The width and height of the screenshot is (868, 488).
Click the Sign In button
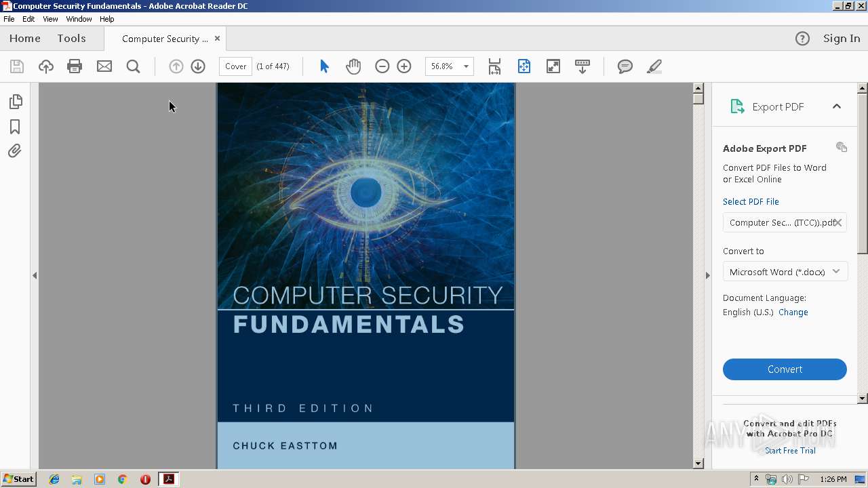pos(842,39)
